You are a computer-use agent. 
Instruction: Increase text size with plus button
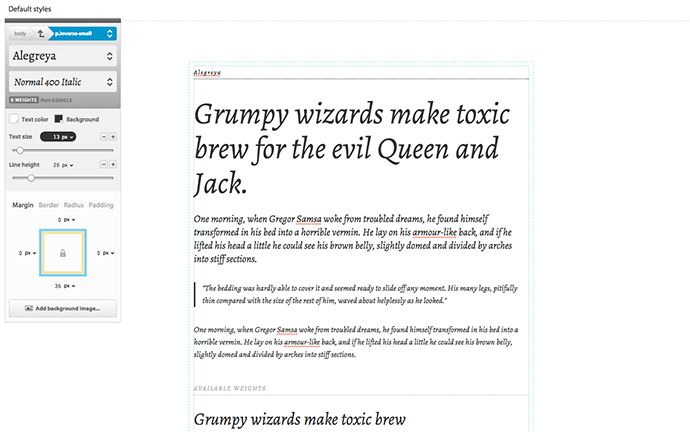[113, 136]
